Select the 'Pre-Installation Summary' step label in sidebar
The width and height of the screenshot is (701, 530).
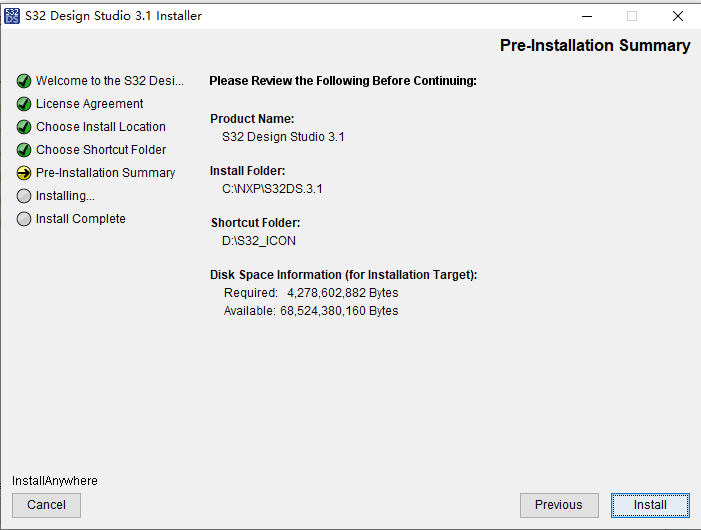pos(106,172)
